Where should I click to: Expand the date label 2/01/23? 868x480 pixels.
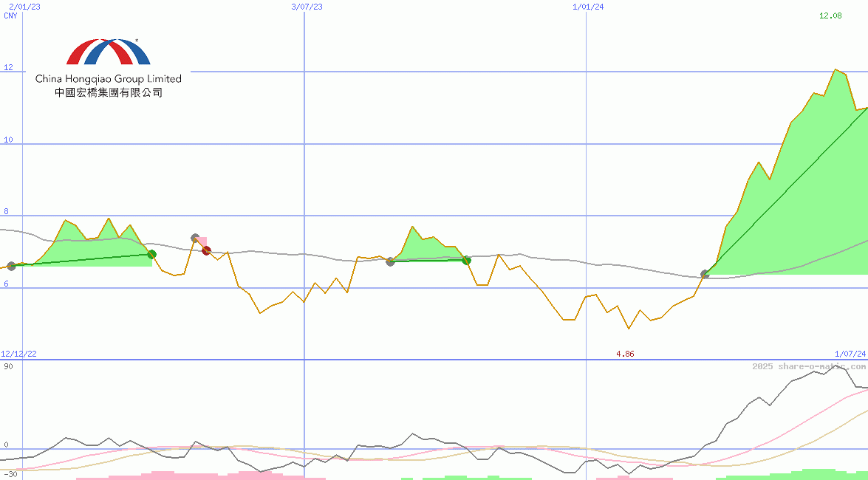click(x=23, y=5)
